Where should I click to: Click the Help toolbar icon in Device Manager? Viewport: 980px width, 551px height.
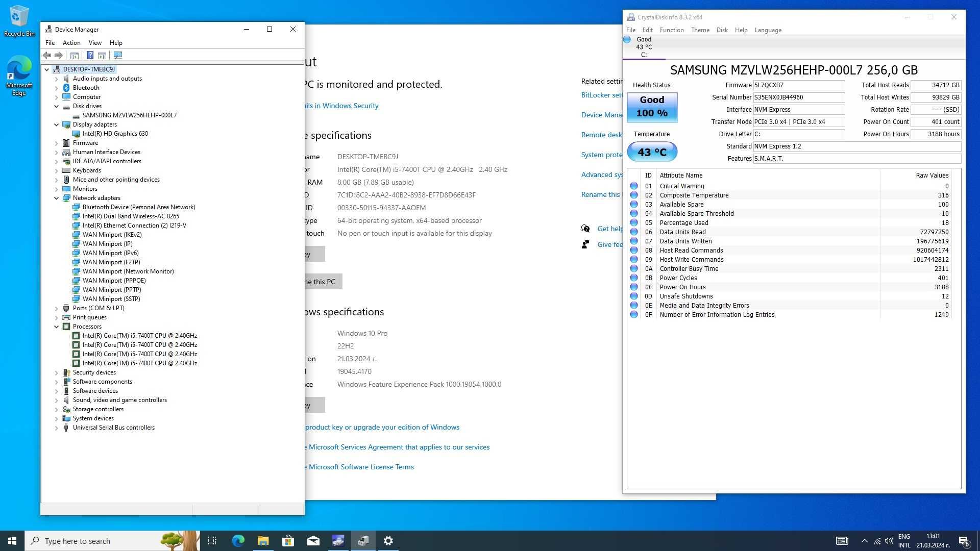90,55
